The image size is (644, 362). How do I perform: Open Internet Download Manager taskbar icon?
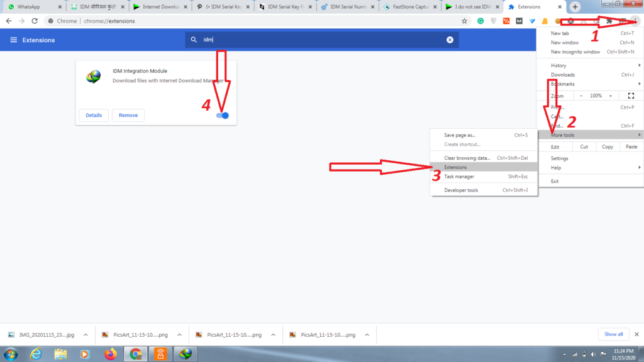point(186,354)
